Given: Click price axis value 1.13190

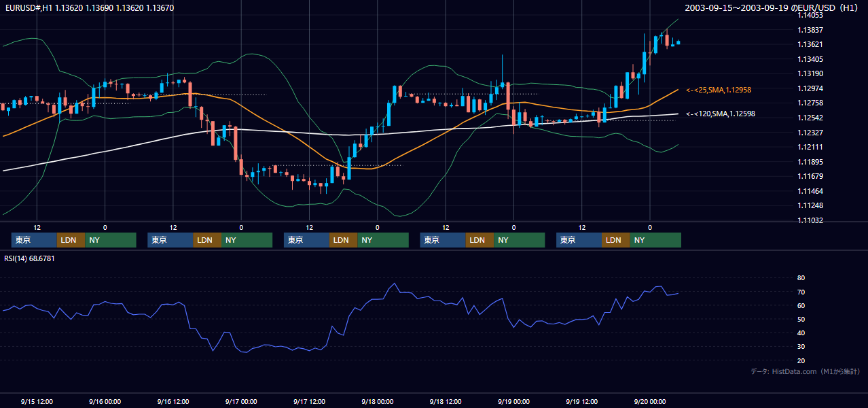Looking at the screenshot, I should [810, 73].
